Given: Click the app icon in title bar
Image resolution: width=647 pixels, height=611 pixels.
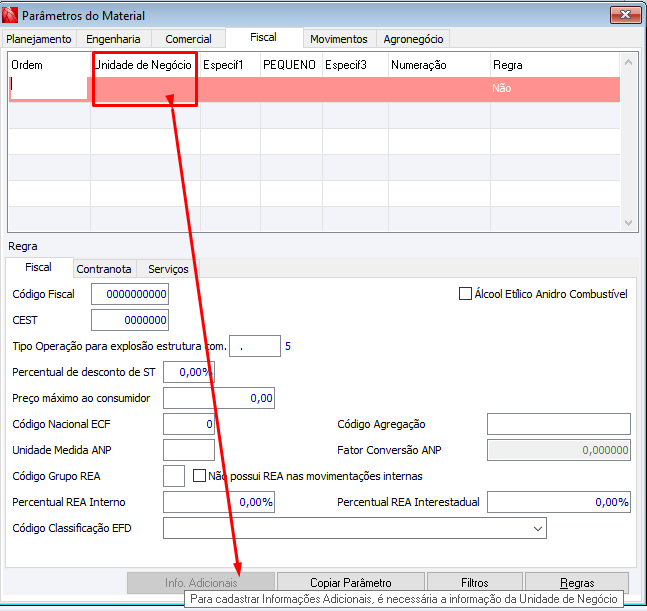Looking at the screenshot, I should 10,15.
